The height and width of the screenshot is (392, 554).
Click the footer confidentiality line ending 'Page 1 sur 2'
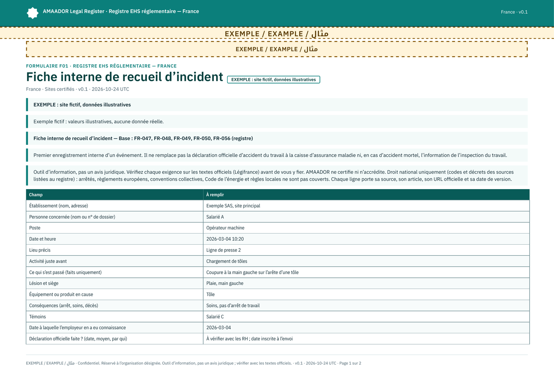(x=194, y=363)
